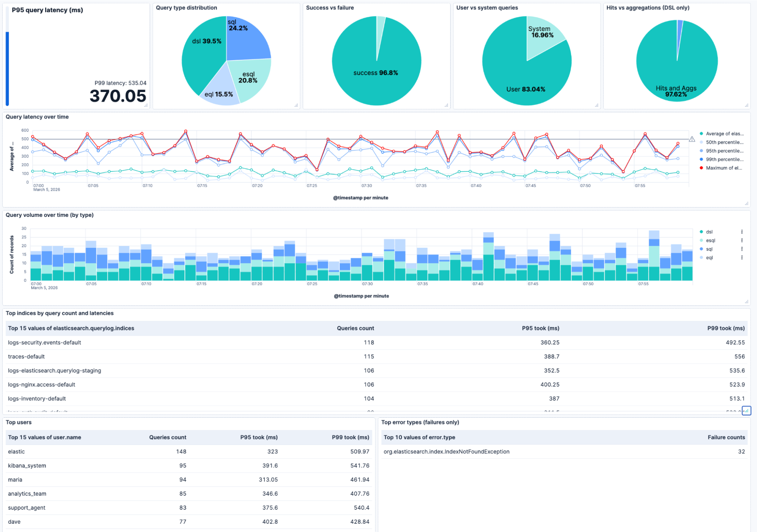Viewport: 757px width, 532px height.
Task: Click the warning triangle icon on latency chart
Action: coord(691,139)
